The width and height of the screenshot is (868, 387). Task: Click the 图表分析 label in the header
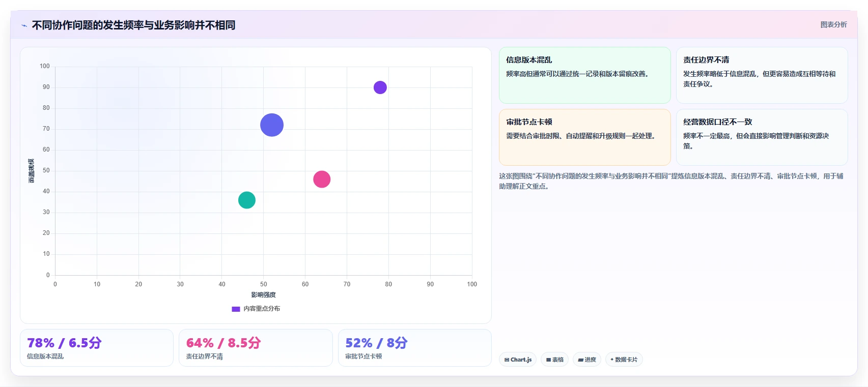tap(833, 24)
